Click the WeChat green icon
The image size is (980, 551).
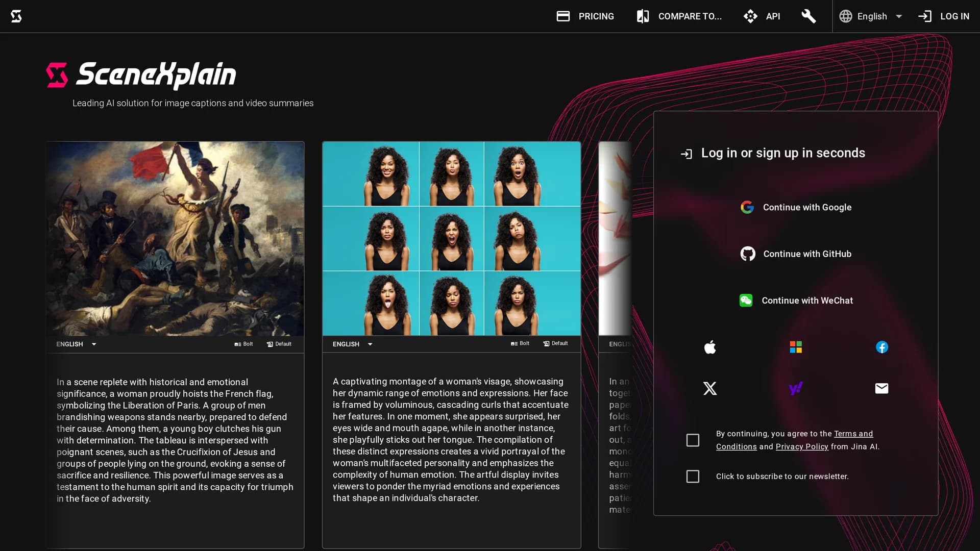[746, 300]
